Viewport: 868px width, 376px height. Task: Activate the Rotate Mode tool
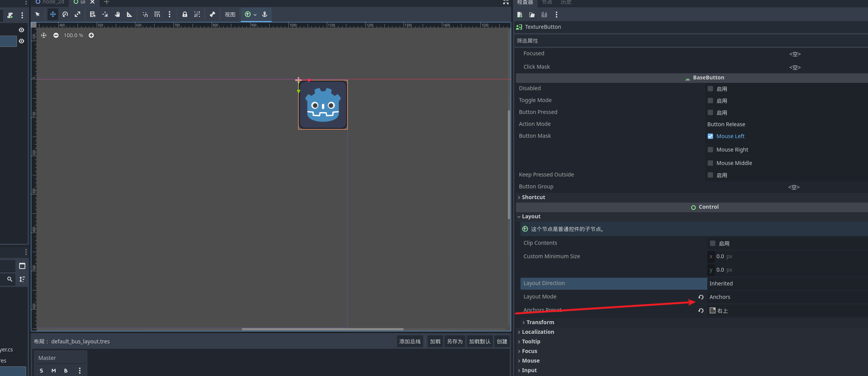coord(65,14)
